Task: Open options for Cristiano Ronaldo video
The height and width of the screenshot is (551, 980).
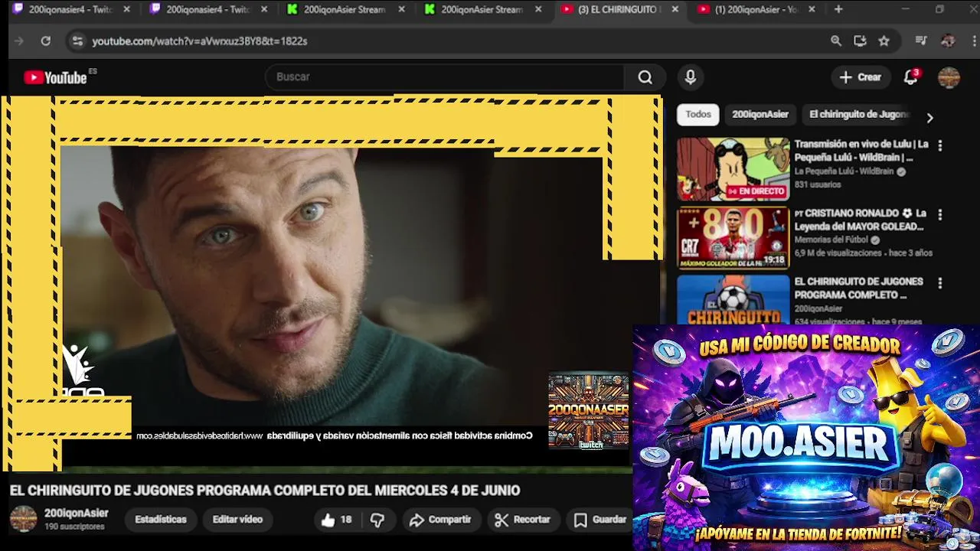Action: tap(940, 215)
